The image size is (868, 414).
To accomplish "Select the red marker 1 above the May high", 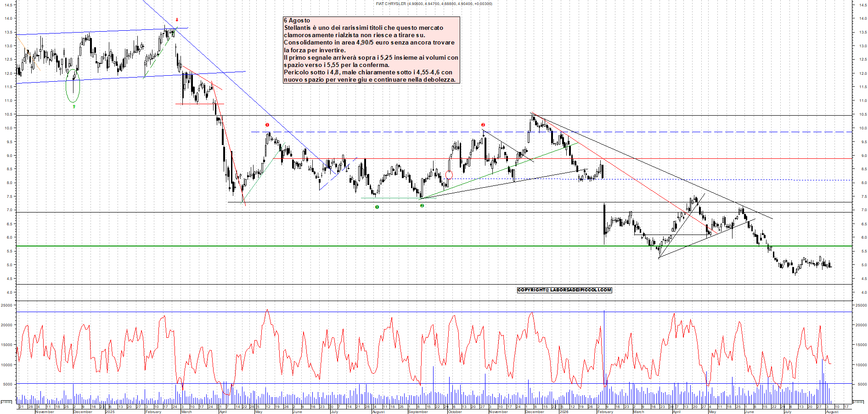I will coord(267,125).
